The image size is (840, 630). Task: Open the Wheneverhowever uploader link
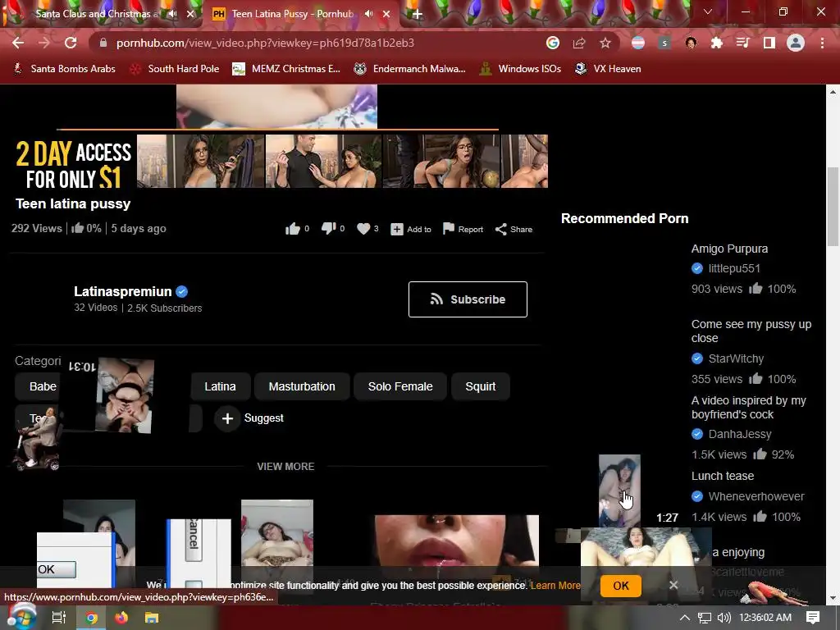coord(756,496)
